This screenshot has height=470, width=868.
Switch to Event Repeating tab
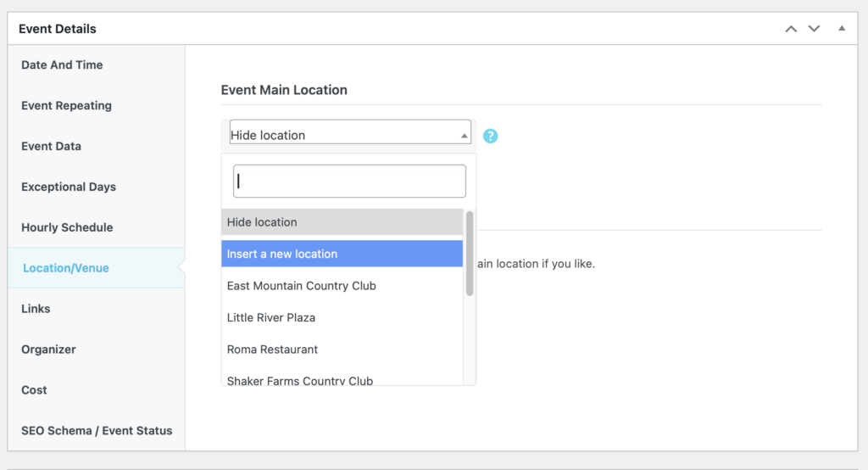click(x=66, y=106)
